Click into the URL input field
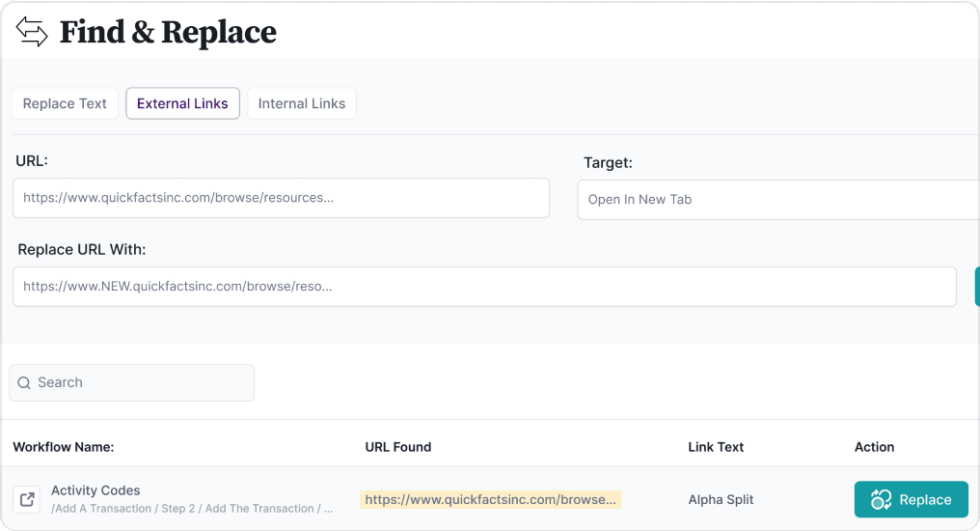Image resolution: width=980 pixels, height=531 pixels. click(x=281, y=198)
